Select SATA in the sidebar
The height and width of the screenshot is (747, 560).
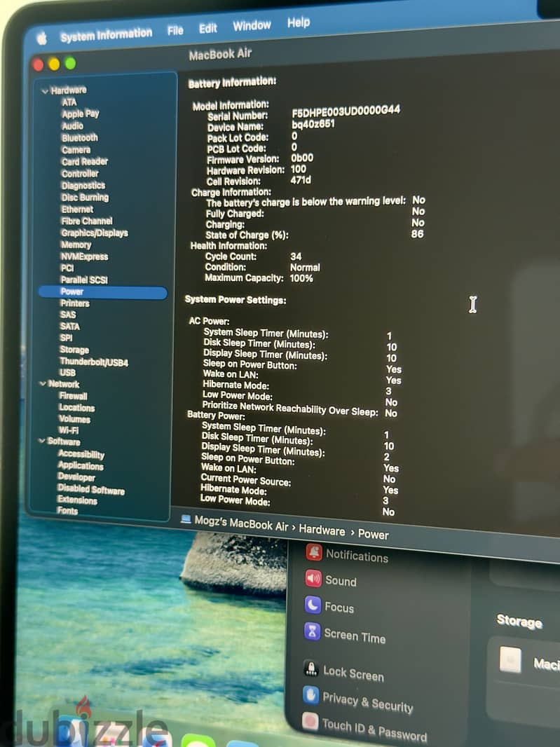click(69, 327)
